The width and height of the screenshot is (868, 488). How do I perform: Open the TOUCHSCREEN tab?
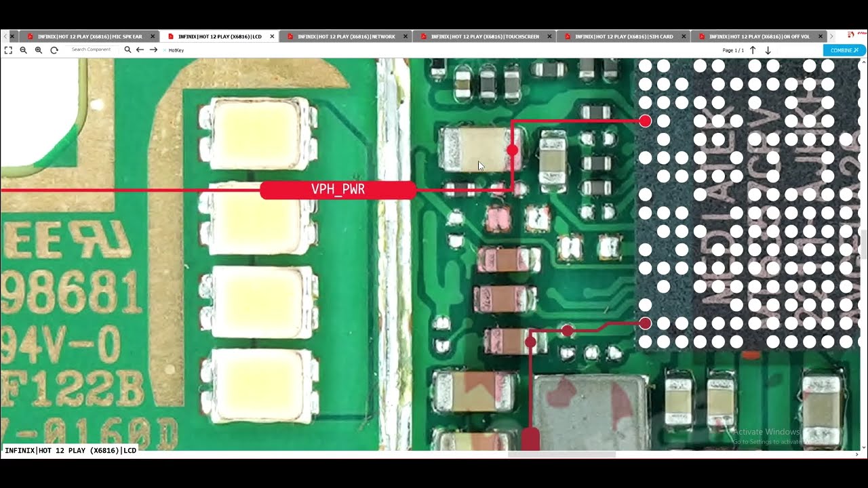tap(485, 37)
